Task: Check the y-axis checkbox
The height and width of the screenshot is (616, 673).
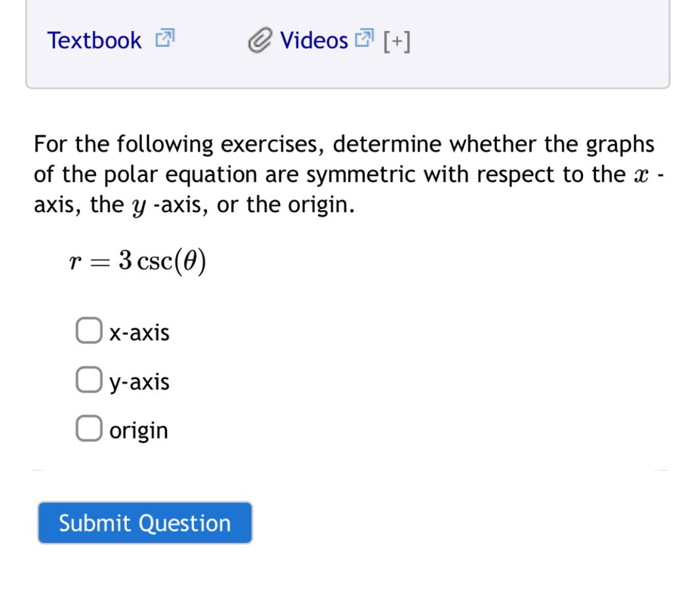Action: click(x=89, y=379)
